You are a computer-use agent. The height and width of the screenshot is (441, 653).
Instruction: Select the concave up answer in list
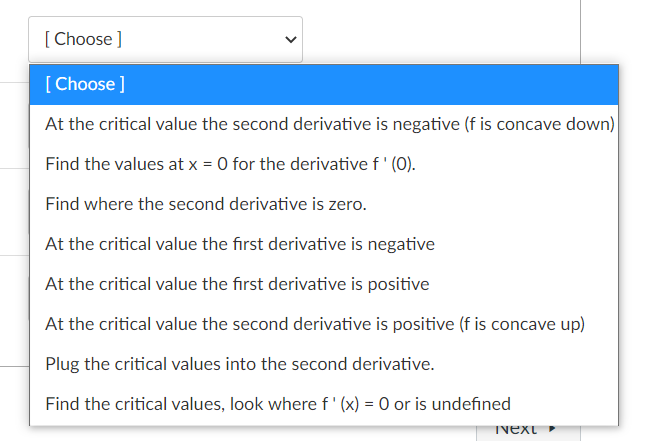(x=324, y=324)
